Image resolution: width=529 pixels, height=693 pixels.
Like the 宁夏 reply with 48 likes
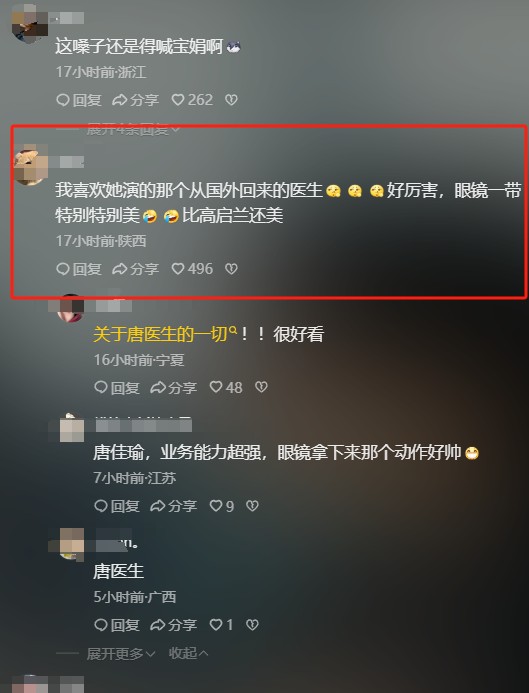point(225,388)
